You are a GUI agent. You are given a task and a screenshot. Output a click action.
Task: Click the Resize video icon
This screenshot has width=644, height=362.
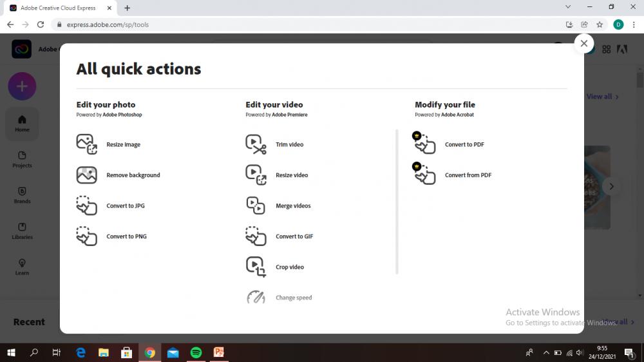pyautogui.click(x=256, y=175)
